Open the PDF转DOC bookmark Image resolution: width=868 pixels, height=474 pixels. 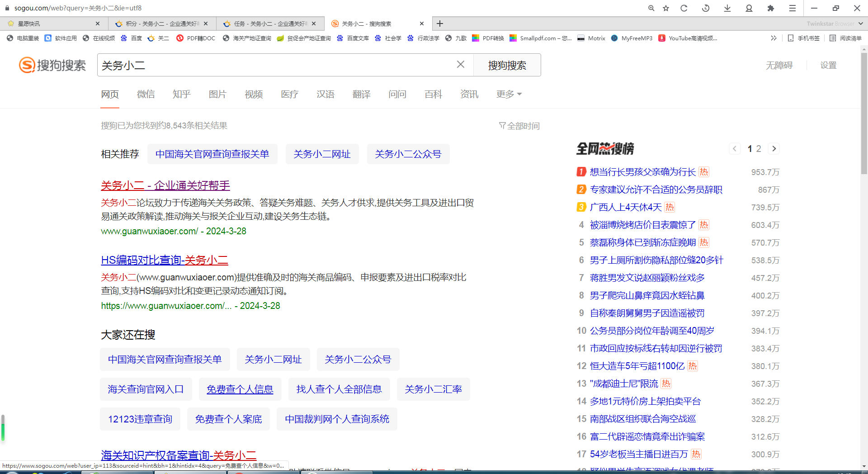click(x=196, y=38)
